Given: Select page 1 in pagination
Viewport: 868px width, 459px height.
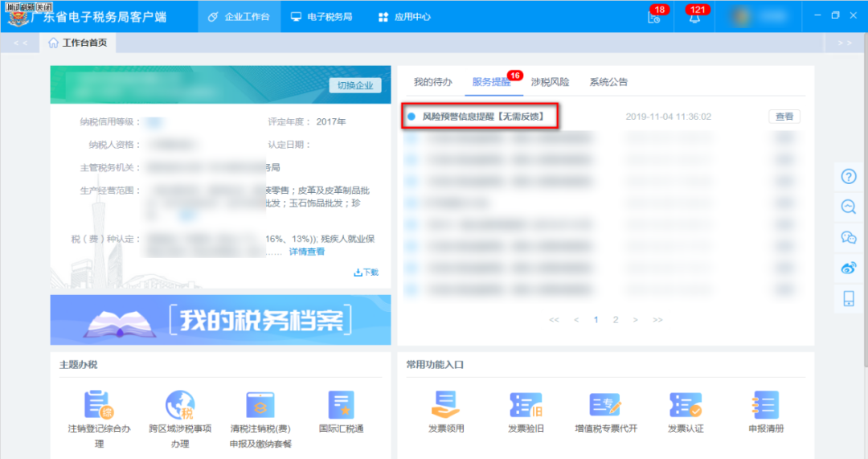Looking at the screenshot, I should click(x=596, y=319).
